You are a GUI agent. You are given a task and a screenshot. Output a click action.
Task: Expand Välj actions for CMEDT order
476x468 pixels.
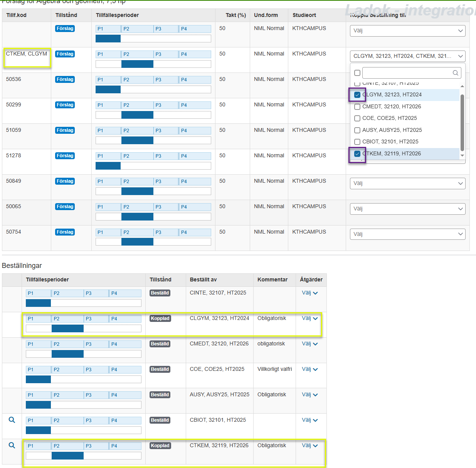tap(309, 344)
